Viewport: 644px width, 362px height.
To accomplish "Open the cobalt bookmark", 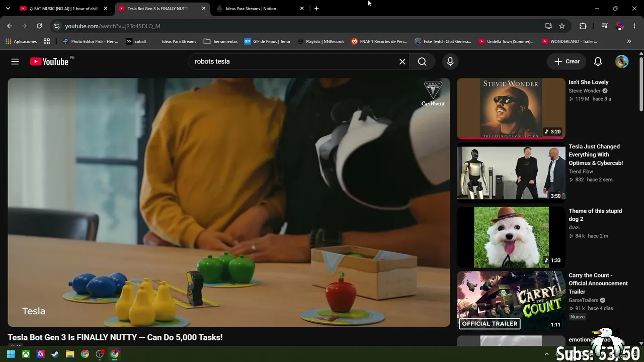I will point(136,41).
